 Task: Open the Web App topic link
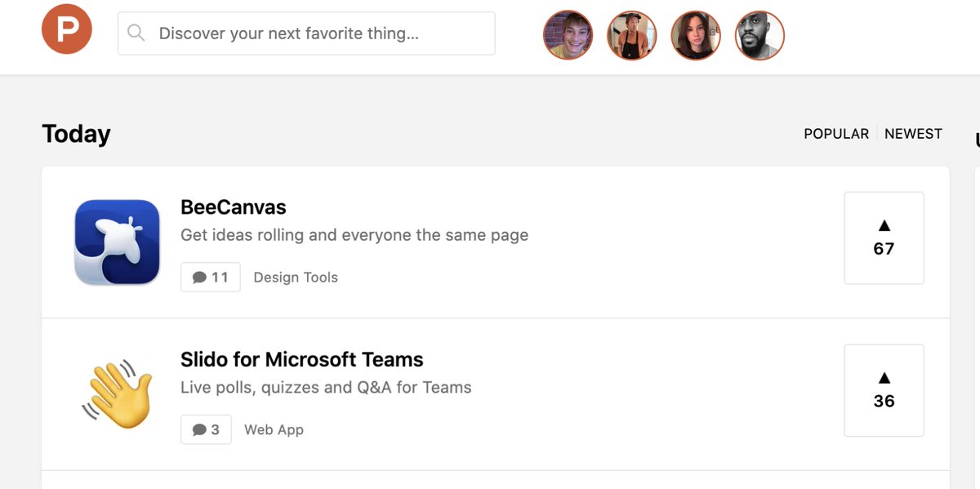pos(274,429)
